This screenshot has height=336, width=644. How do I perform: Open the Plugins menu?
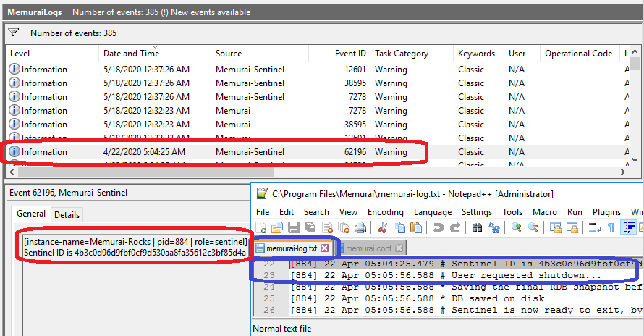coord(606,211)
